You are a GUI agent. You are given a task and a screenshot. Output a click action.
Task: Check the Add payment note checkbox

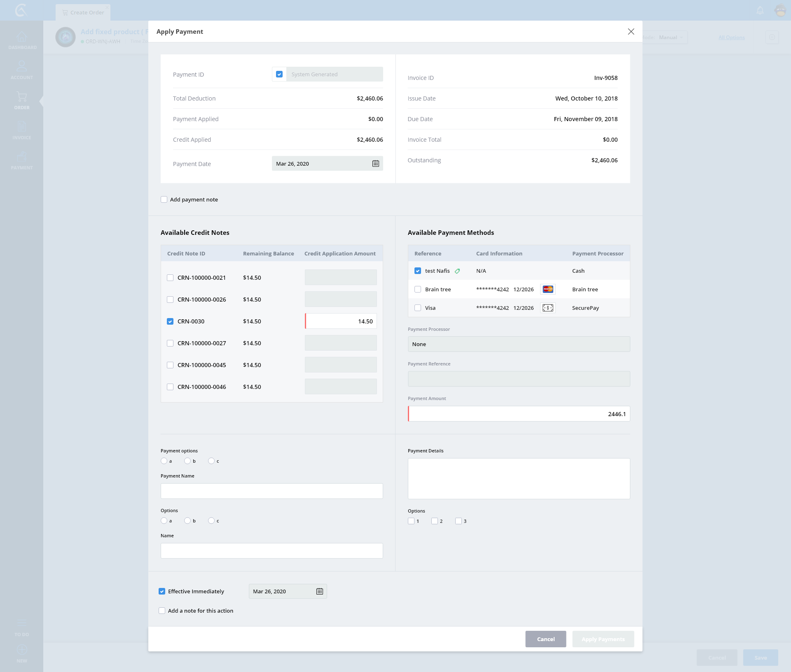point(164,199)
